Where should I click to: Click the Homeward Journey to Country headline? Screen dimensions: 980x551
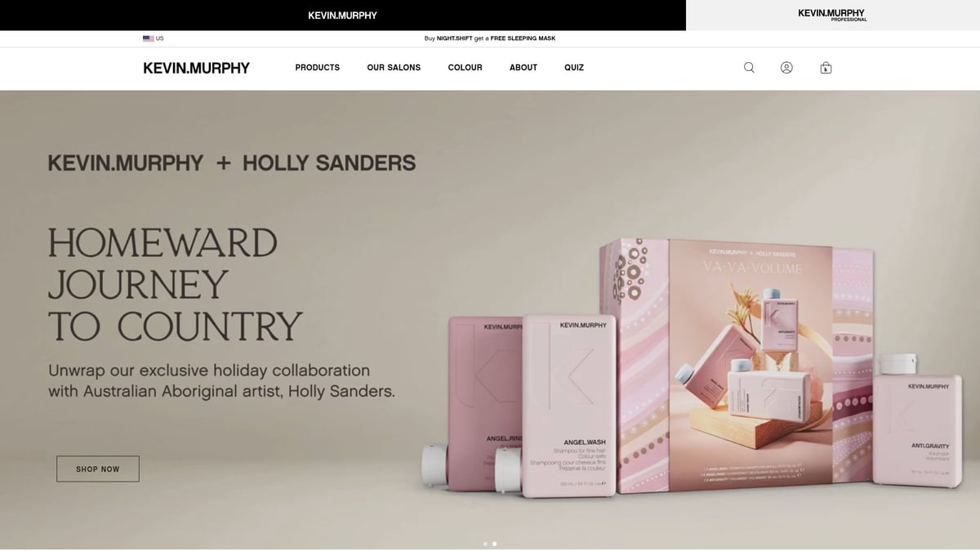point(175,284)
